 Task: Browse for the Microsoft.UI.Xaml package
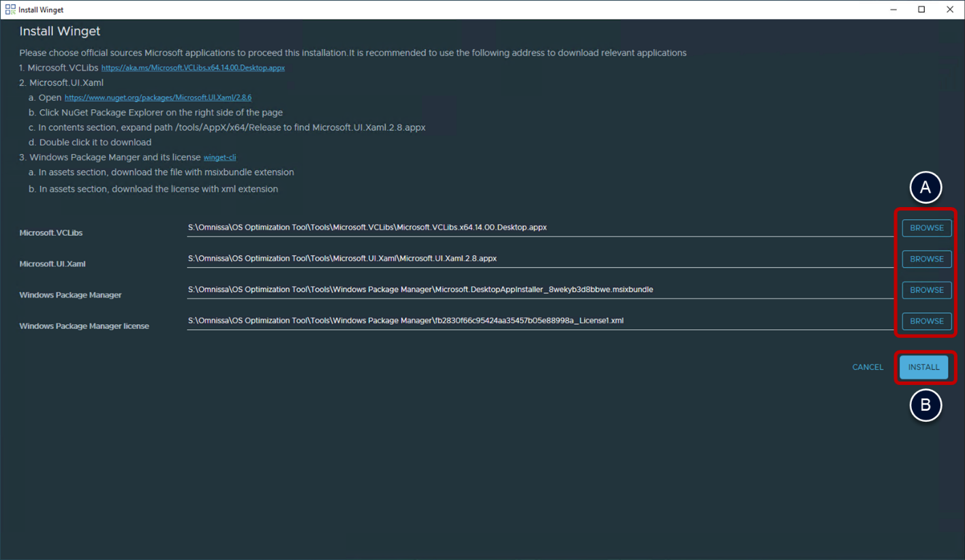[x=926, y=259]
